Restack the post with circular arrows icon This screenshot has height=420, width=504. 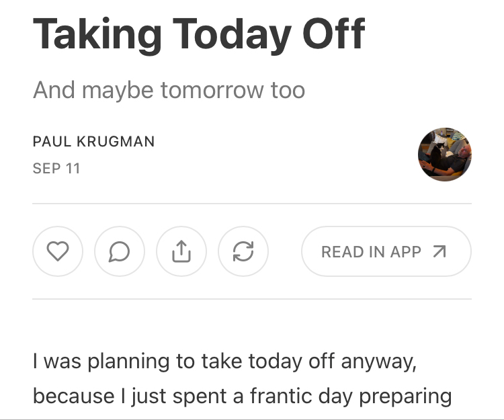243,251
